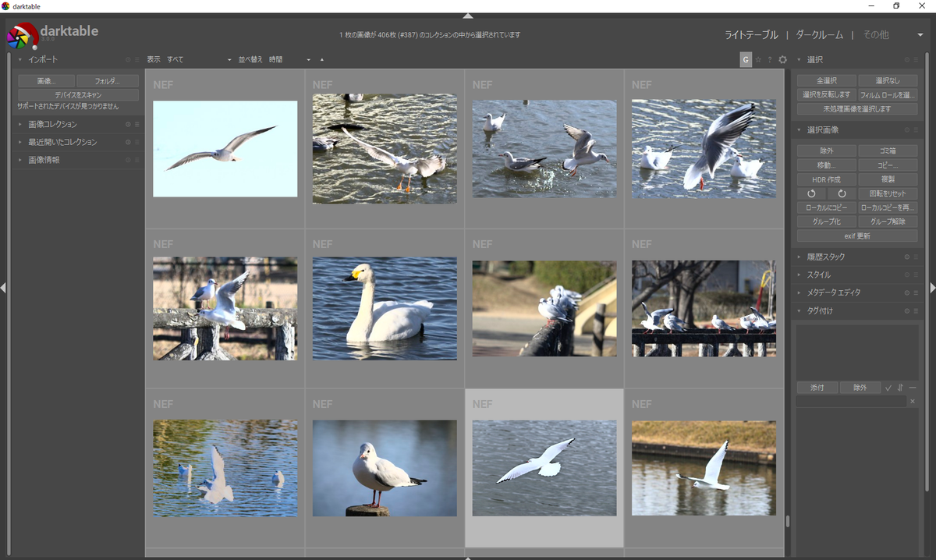
Task: Collapse the タグ付け module
Action: [799, 310]
